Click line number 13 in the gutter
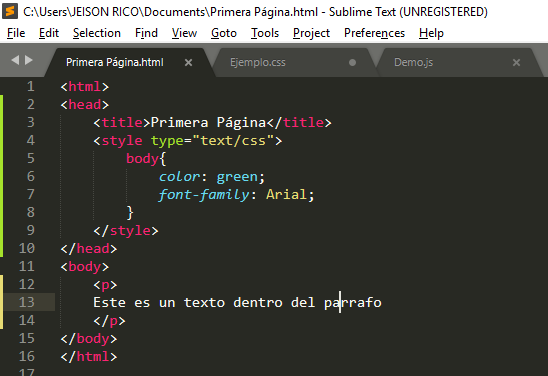Screen dimensions: 548x376 point(27,302)
